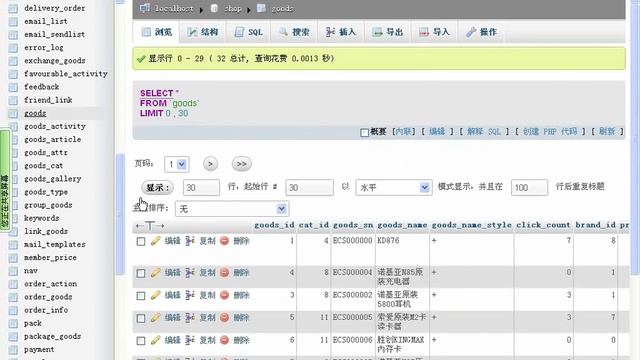Open the 插入 insert tab

tap(341, 32)
